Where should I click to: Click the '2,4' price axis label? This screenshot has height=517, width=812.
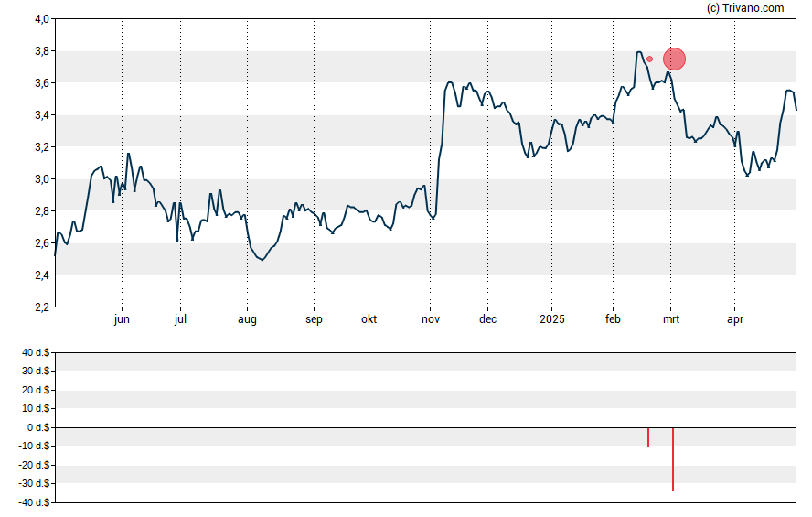tap(42, 275)
